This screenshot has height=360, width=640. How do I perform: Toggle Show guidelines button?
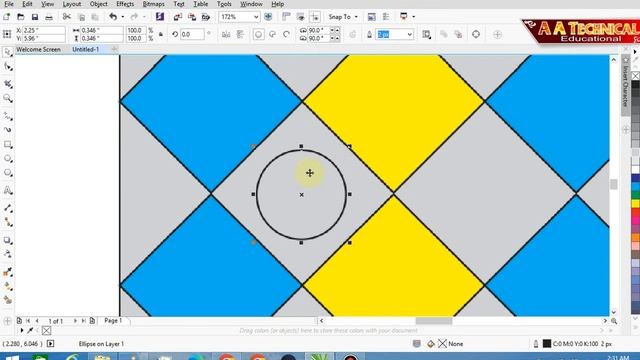click(315, 17)
